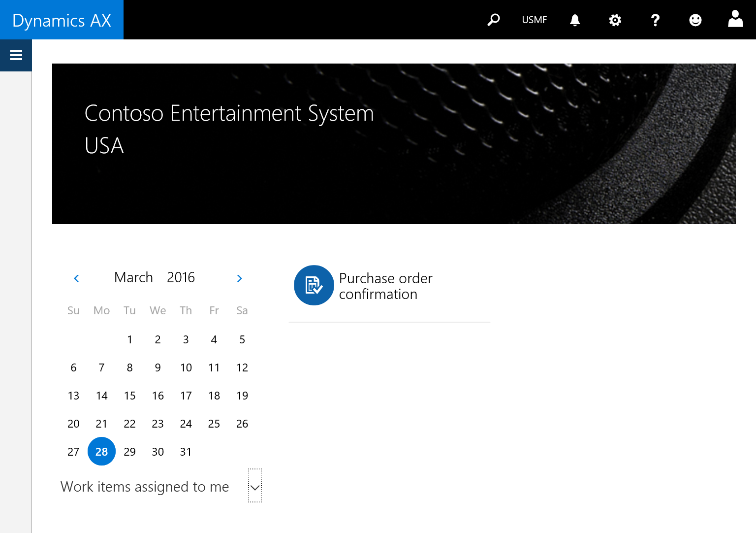Open the settings gear menu

(x=615, y=20)
